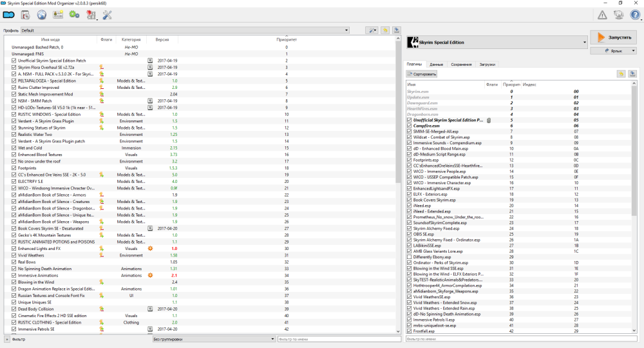Uncheck Unique Uniques SE mod

pyautogui.click(x=14, y=302)
